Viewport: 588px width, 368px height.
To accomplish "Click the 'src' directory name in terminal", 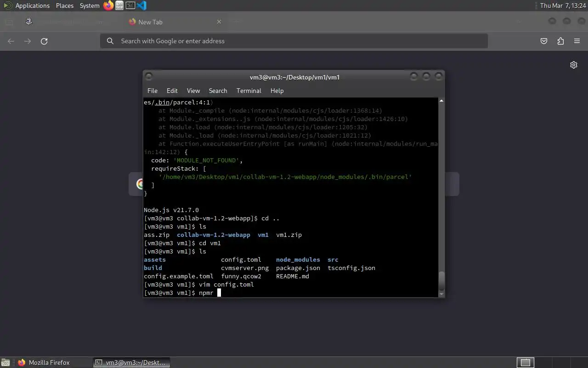I will [x=333, y=259].
